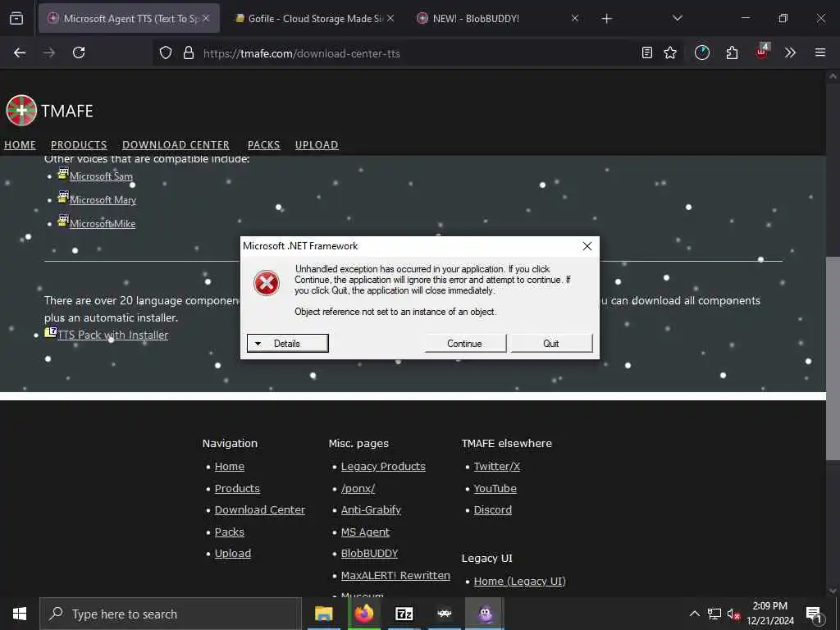Open the Windows Start button

point(20,614)
